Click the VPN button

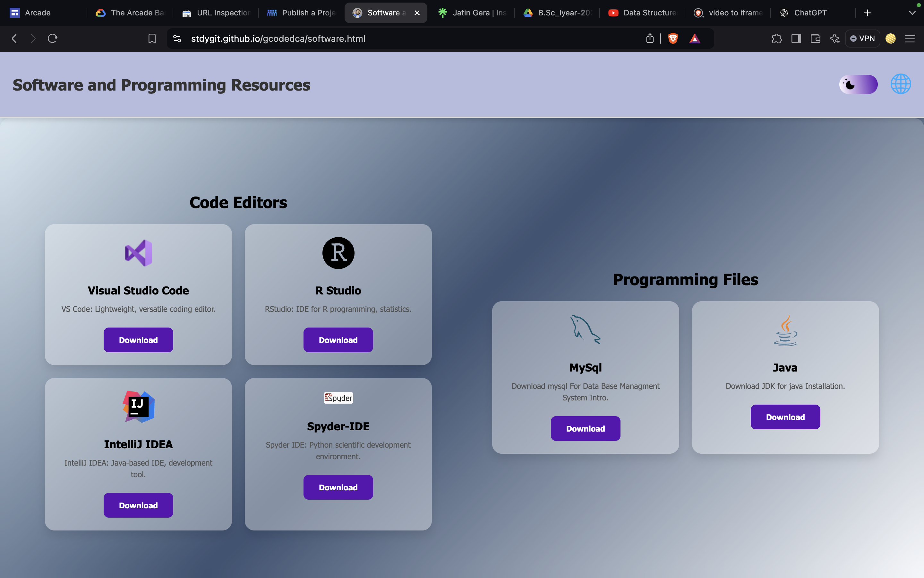(862, 39)
